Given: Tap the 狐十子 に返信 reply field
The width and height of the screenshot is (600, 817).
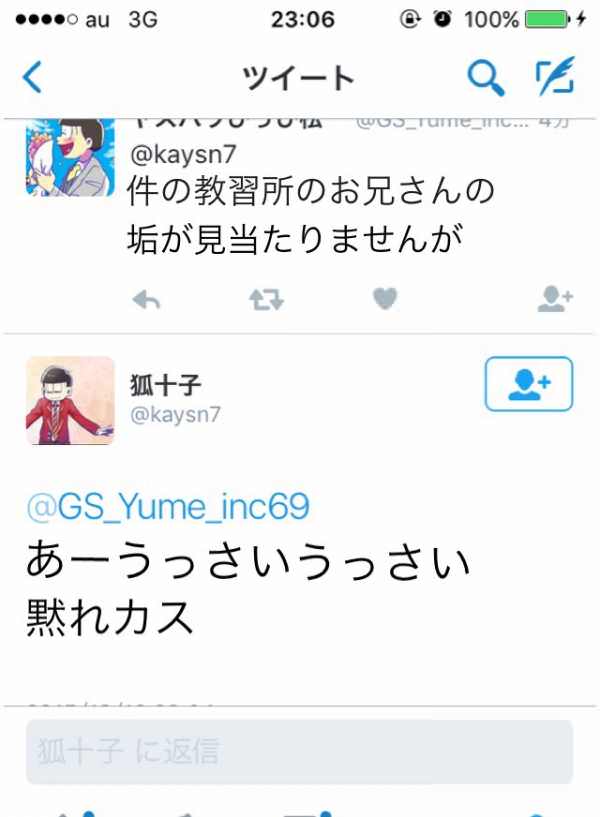Looking at the screenshot, I should point(299,751).
